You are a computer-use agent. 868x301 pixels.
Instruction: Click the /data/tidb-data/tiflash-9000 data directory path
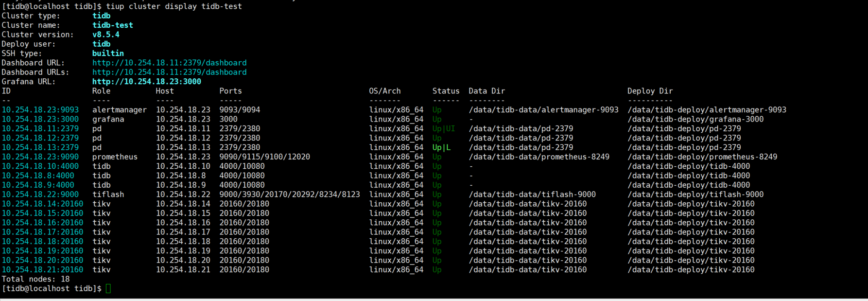532,195
